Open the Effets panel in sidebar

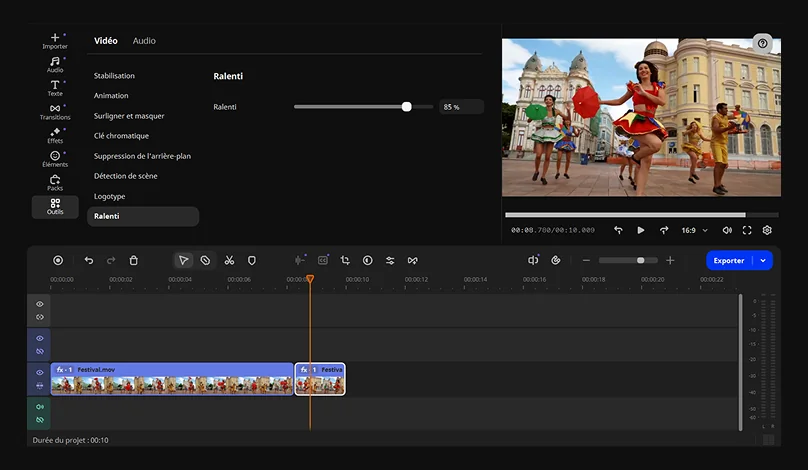(x=55, y=135)
